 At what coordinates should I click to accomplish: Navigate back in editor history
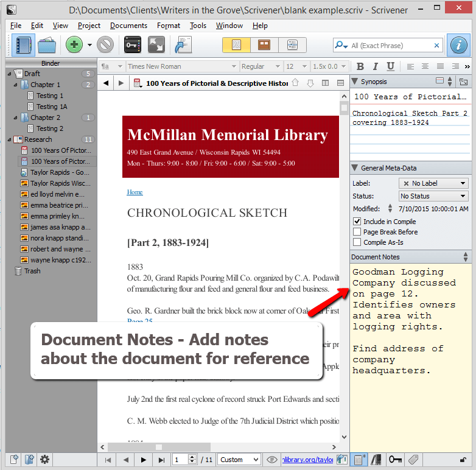click(106, 83)
